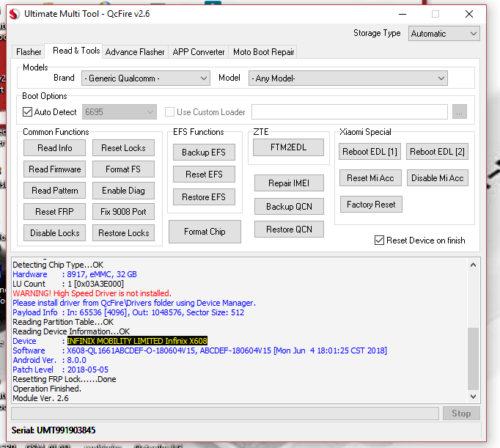Click Reset EFS
The width and height of the screenshot is (500, 448).
point(204,175)
